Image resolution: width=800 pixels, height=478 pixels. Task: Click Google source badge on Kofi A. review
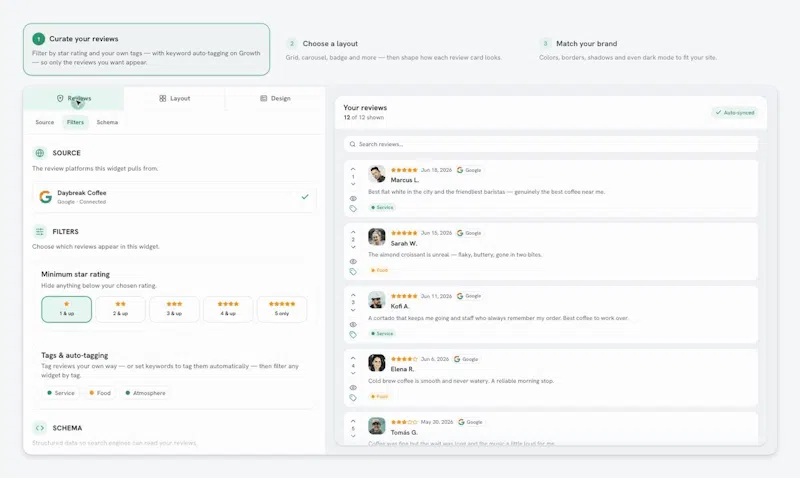click(x=469, y=296)
